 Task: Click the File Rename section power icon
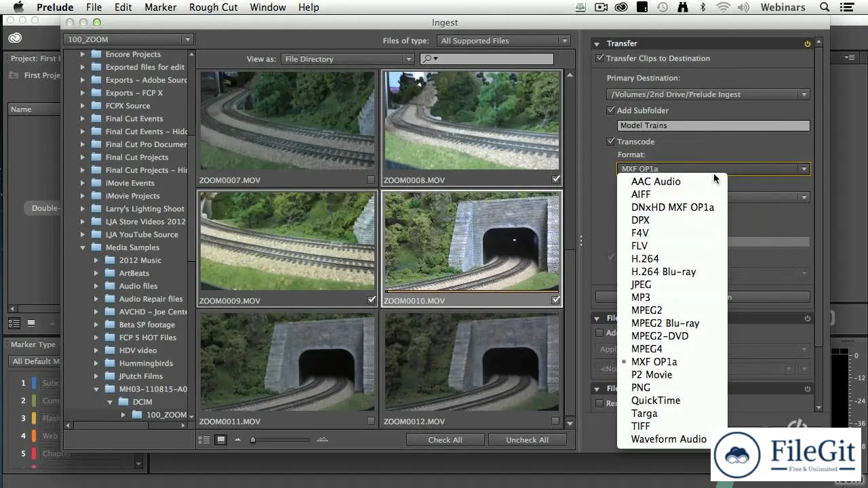807,388
